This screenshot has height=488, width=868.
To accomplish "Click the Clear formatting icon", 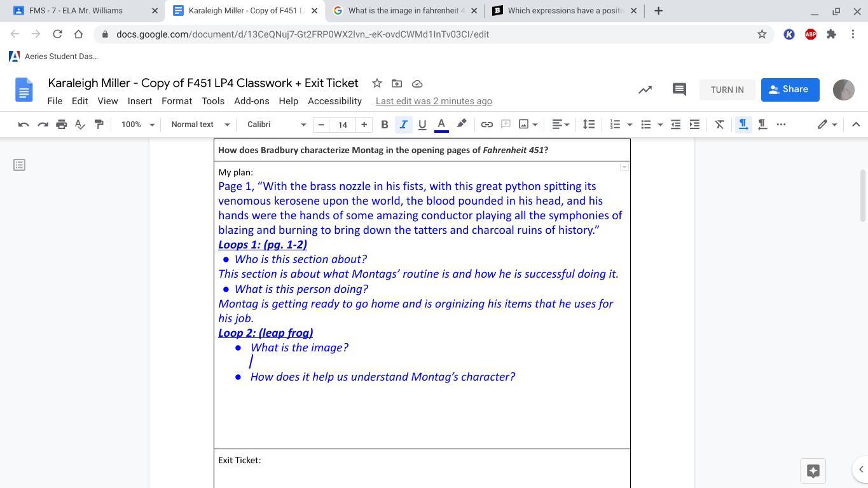I will 719,125.
